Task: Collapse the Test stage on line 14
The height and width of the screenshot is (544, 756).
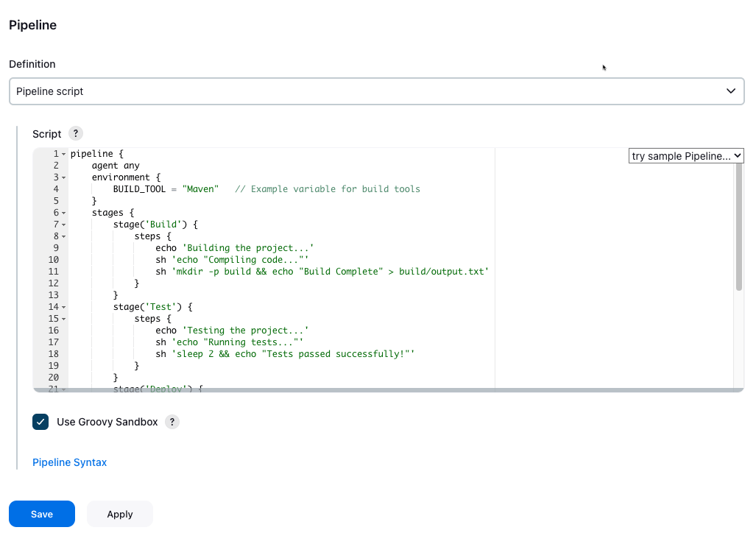Action: (x=64, y=308)
